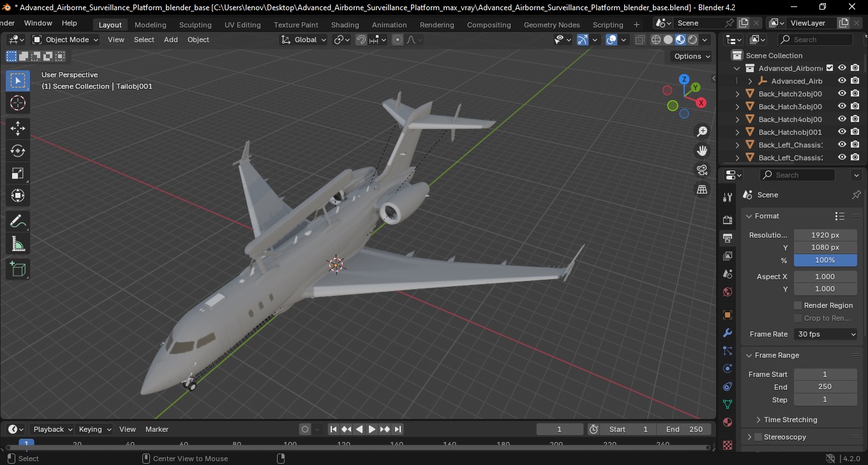
Task: Switch to the UV Editing workspace tab
Action: tap(243, 25)
